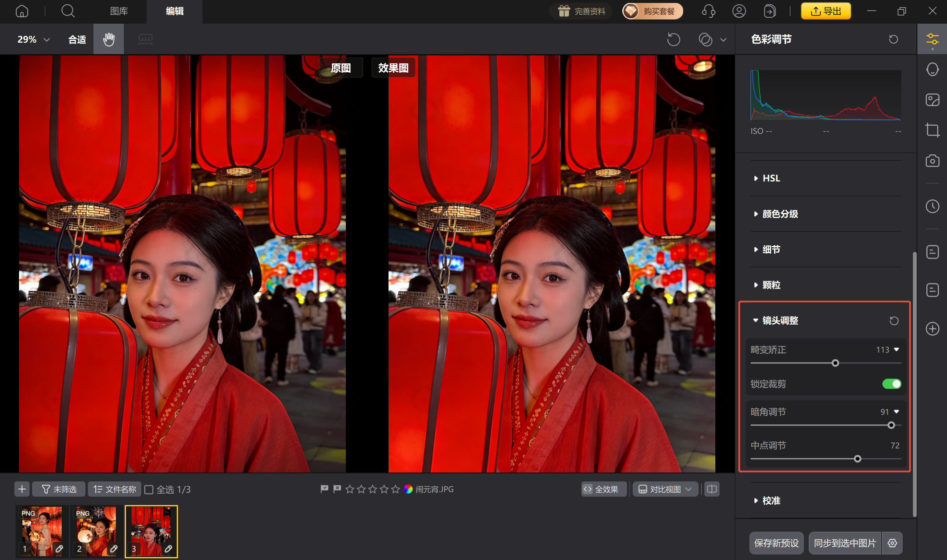This screenshot has height=560, width=947.
Task: Click the plus icon at sidebar bottom
Action: (932, 329)
